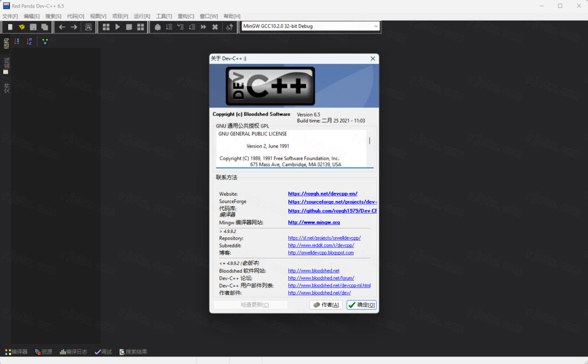Click the Step Into debug icon
Image resolution: width=588 pixels, height=364 pixels.
click(180, 27)
